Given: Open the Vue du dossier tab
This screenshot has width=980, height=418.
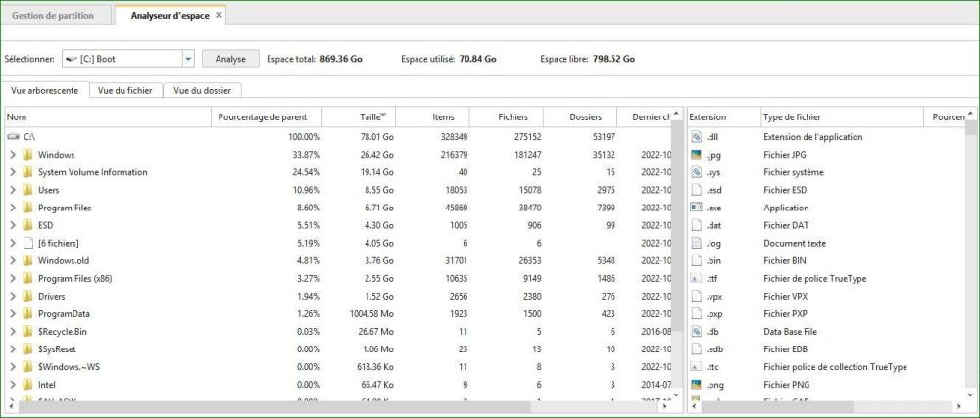Looking at the screenshot, I should [x=202, y=90].
